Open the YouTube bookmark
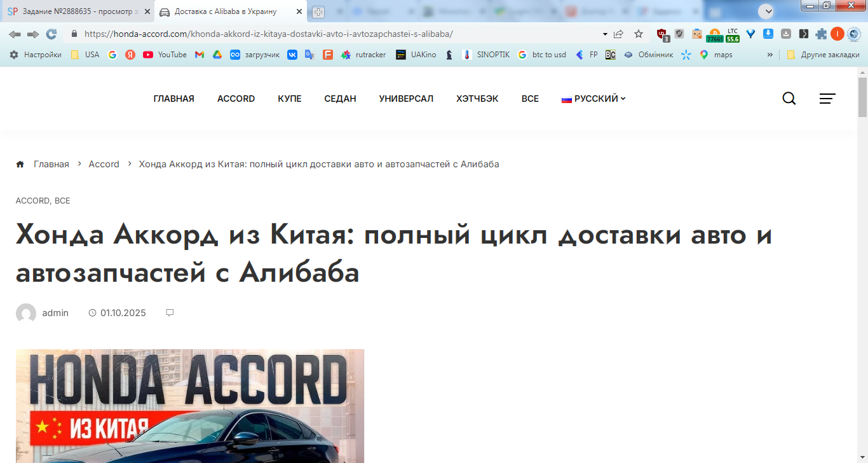 165,55
